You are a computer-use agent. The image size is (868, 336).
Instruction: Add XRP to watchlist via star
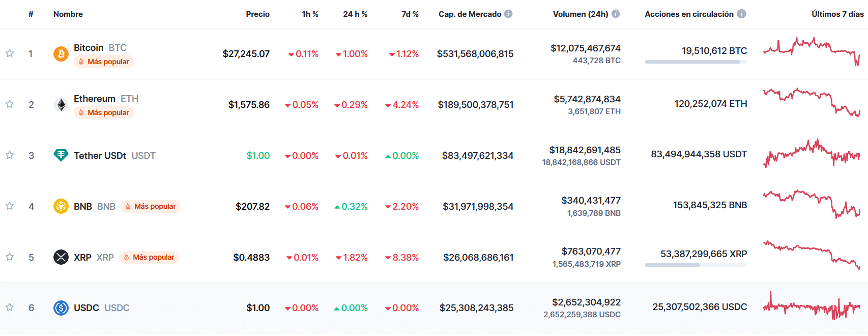pyautogui.click(x=10, y=257)
